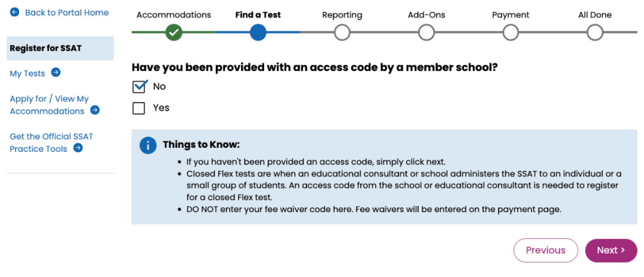Viewport: 644px width, 277px height.
Task: Jump to the Payment step circle
Action: pos(510,32)
